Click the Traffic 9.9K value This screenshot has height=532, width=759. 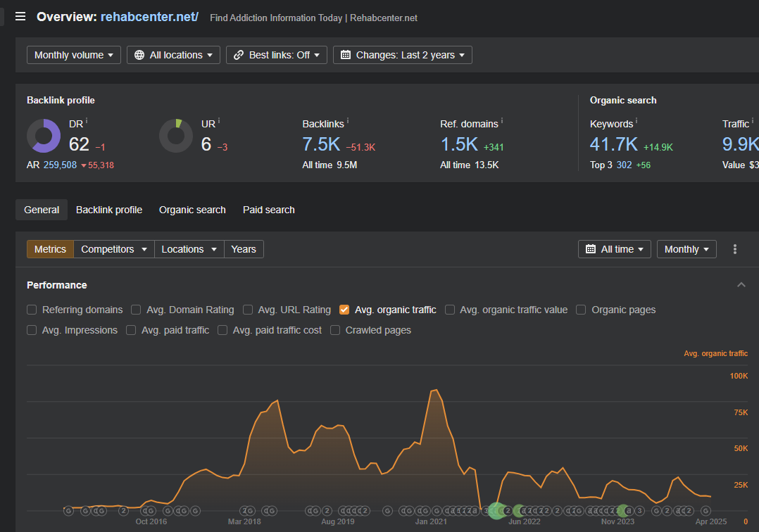741,144
